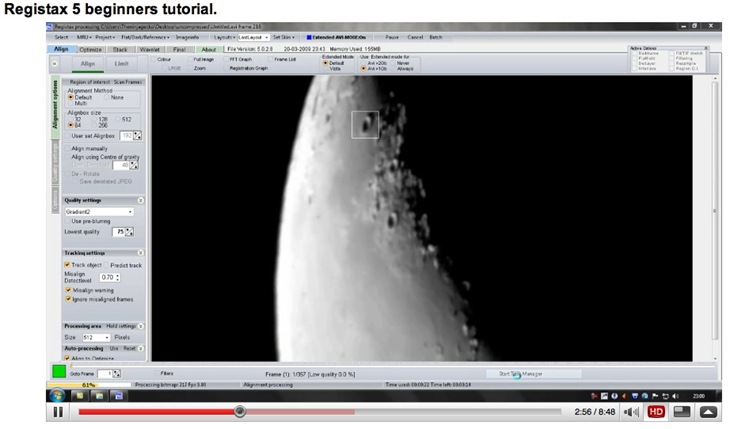
Task: Switch video player to wide view mode
Action: 682,412
